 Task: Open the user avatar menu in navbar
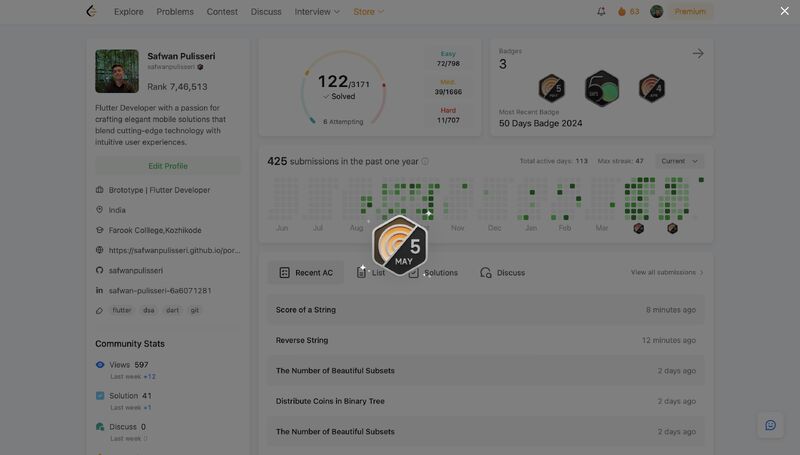[656, 11]
